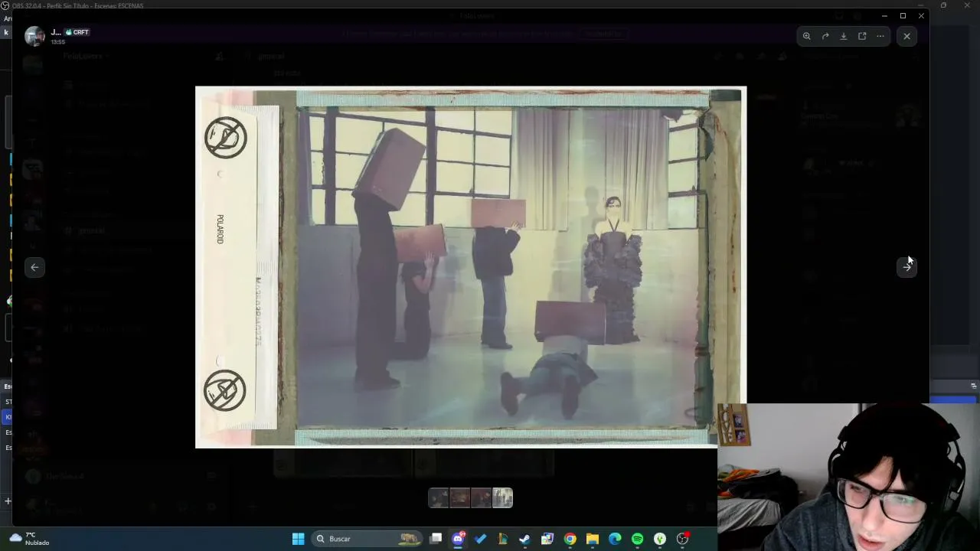Open Google Chrome from the taskbar
This screenshot has height=551, width=980.
point(570,539)
